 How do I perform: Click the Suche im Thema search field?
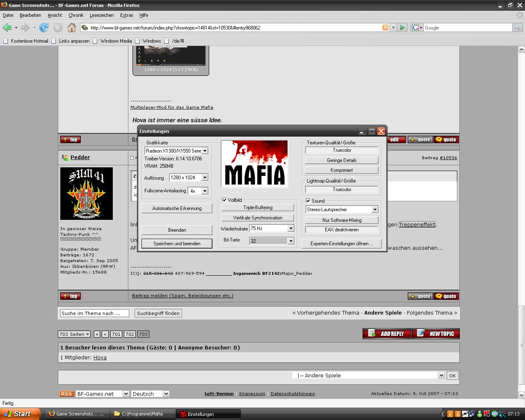tap(94, 313)
